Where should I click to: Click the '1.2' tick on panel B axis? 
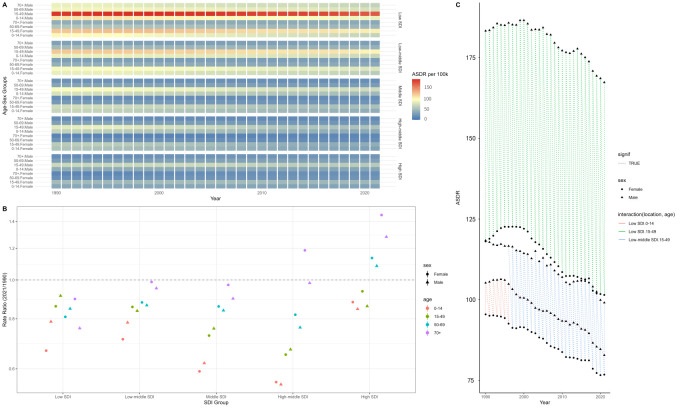pos(12,248)
